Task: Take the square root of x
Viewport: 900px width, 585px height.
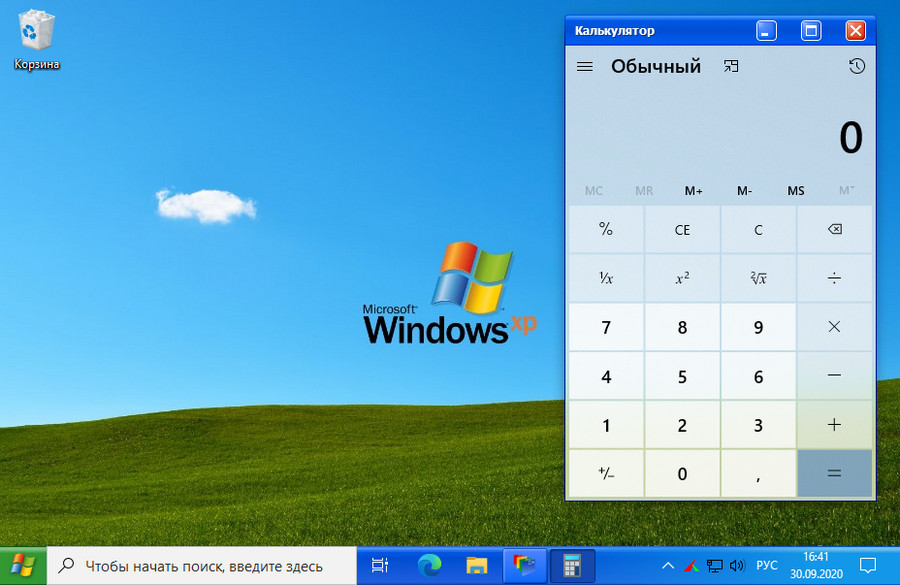Action: tap(758, 278)
